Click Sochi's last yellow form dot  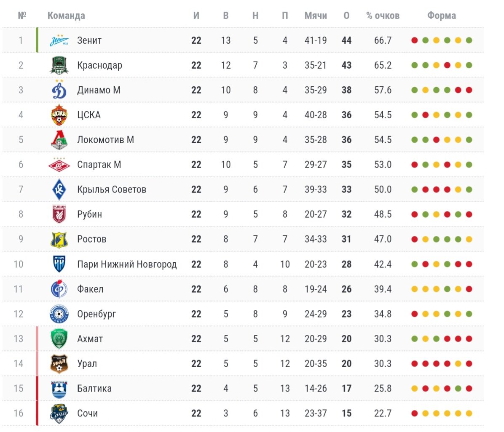tap(469, 413)
